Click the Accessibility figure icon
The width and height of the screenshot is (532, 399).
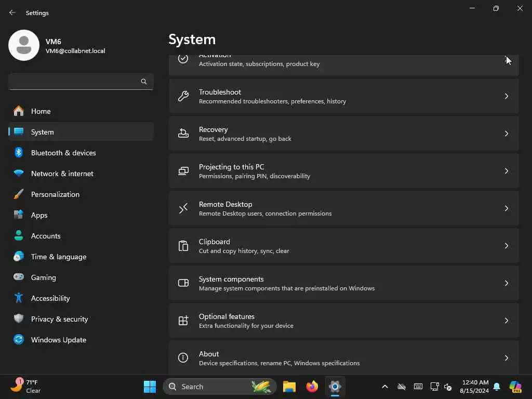click(x=19, y=298)
